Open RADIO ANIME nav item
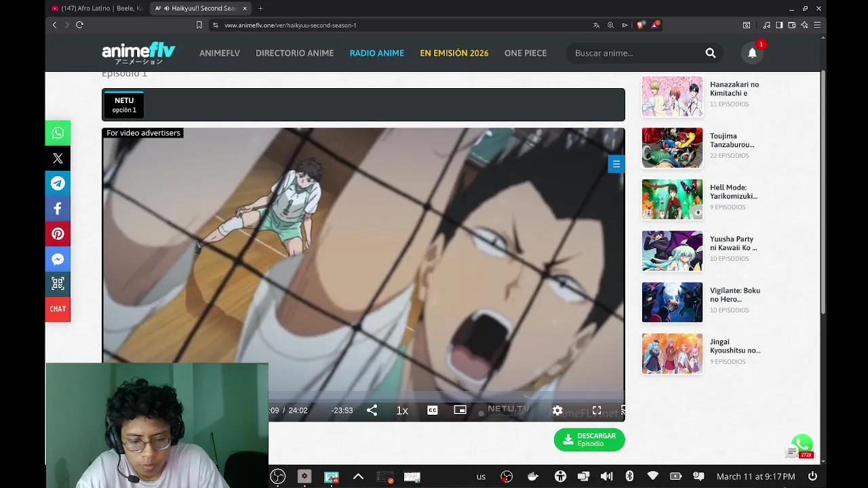 376,53
